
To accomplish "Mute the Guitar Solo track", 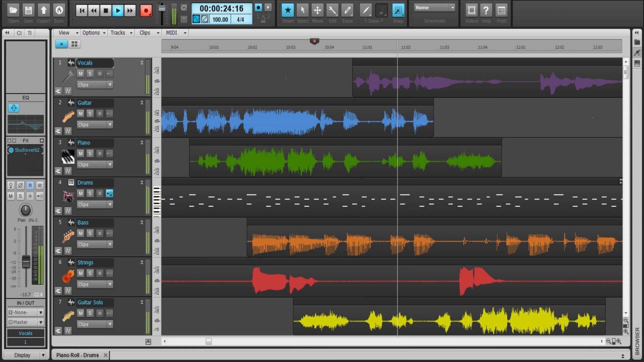I will (80, 313).
